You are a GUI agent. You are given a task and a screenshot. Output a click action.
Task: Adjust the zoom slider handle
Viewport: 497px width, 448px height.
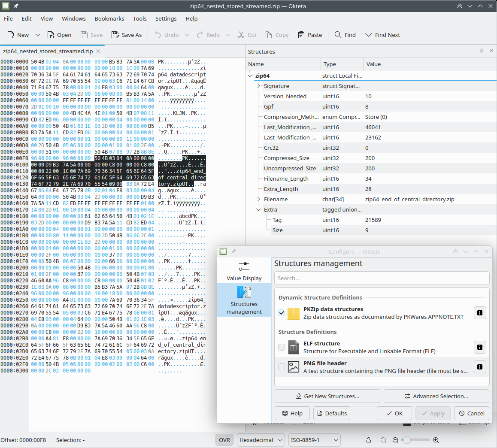click(x=407, y=440)
